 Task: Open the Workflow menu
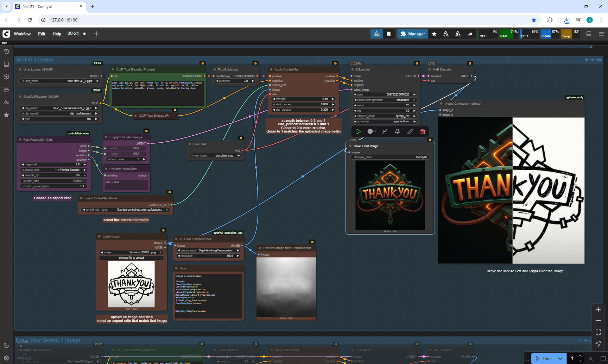[22, 34]
